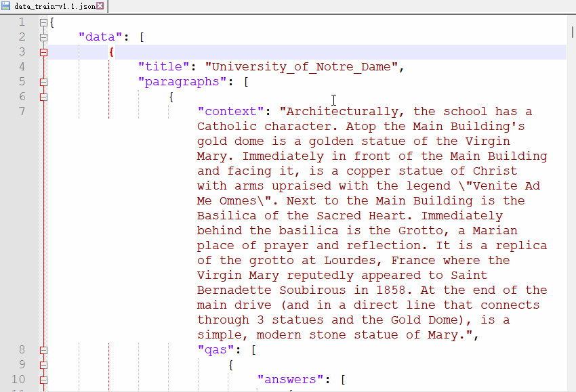Click the name "Bernadette" in the context
The width and height of the screenshot is (576, 392).
click(x=234, y=290)
